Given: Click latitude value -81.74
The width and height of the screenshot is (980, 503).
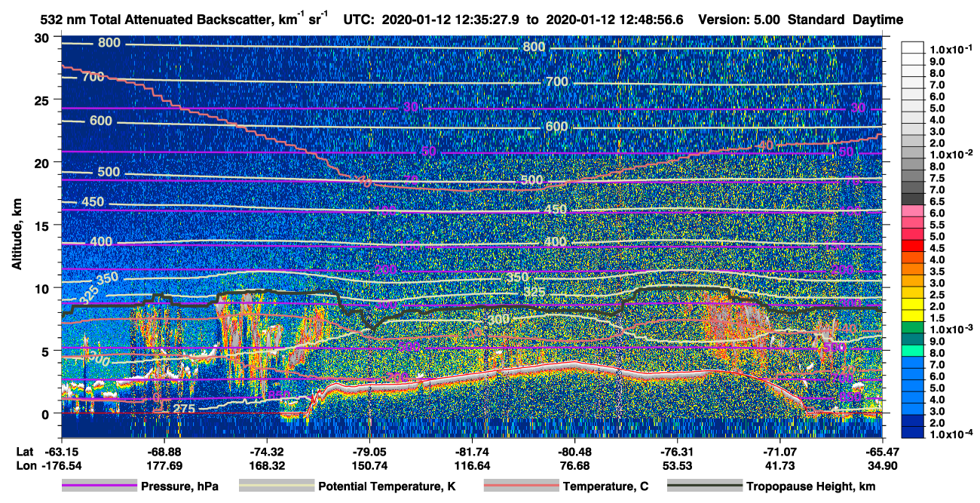Looking at the screenshot, I should coord(472,452).
